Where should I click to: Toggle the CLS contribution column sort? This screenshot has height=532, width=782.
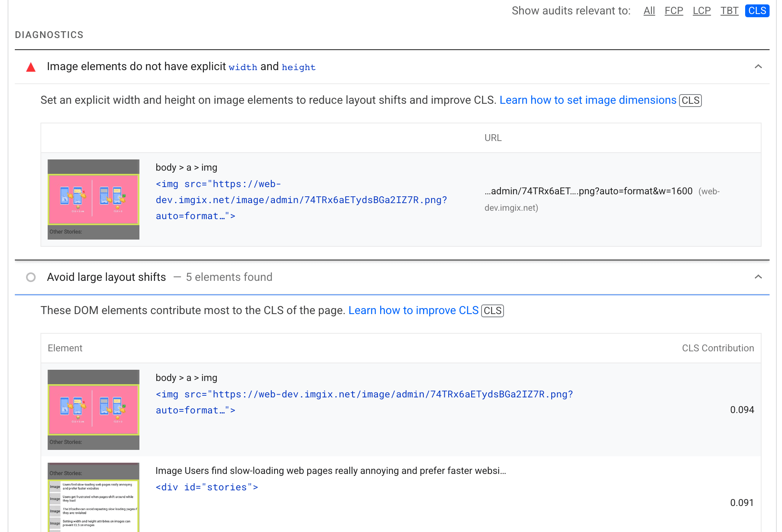(719, 348)
